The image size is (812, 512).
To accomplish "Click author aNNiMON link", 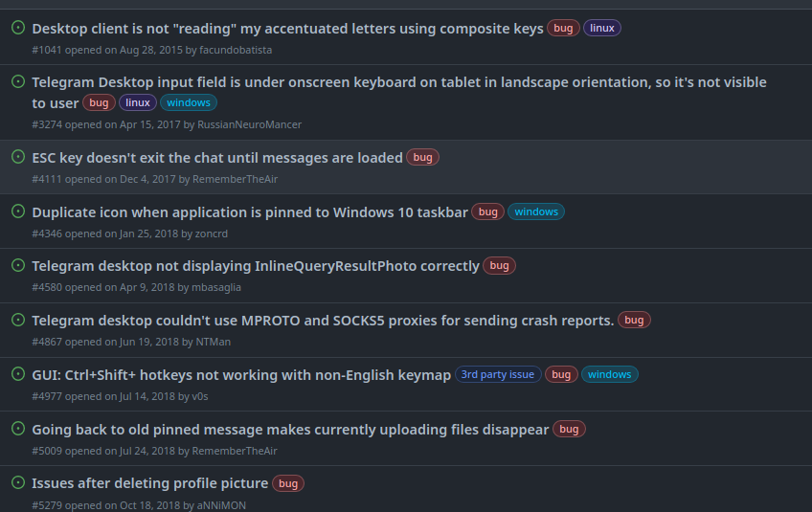I will click(224, 504).
